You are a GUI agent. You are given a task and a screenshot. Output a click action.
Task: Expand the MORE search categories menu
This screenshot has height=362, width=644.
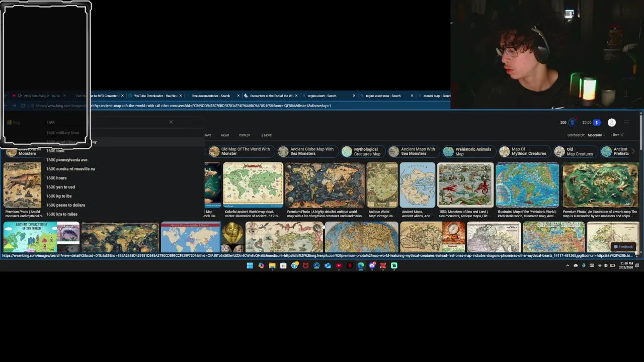coord(267,135)
